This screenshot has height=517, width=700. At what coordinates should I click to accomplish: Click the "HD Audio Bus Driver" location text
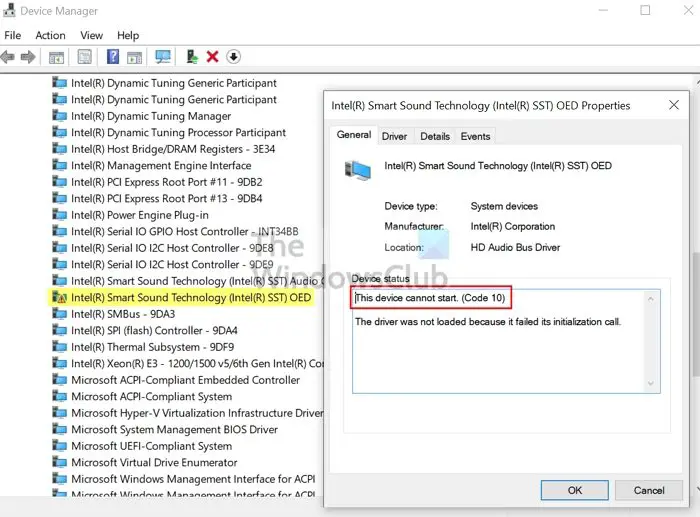[x=515, y=247]
